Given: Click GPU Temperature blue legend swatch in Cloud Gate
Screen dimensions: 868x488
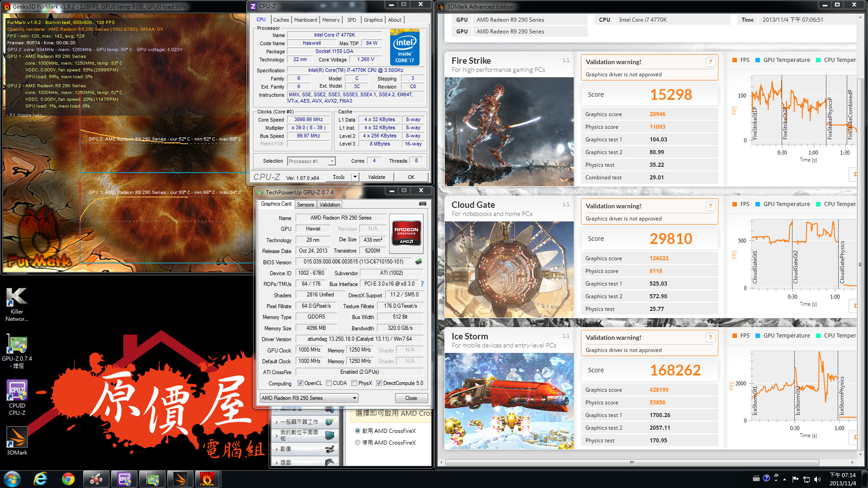Looking at the screenshot, I should click(758, 204).
